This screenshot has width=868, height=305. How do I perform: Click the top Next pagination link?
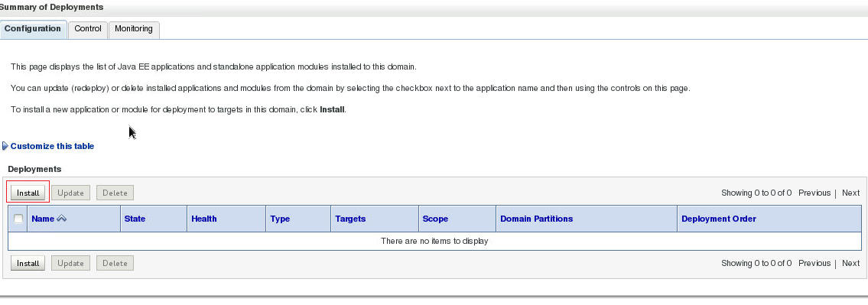[x=850, y=193]
